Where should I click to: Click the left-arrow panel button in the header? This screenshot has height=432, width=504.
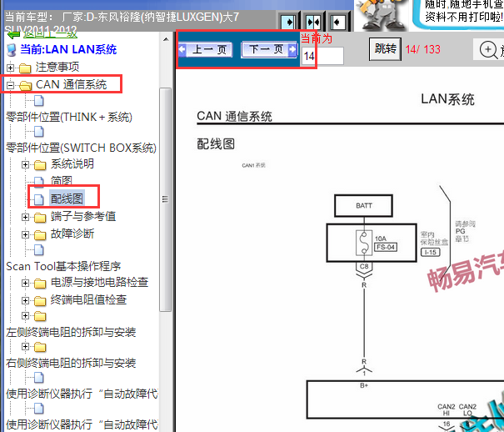pos(338,23)
